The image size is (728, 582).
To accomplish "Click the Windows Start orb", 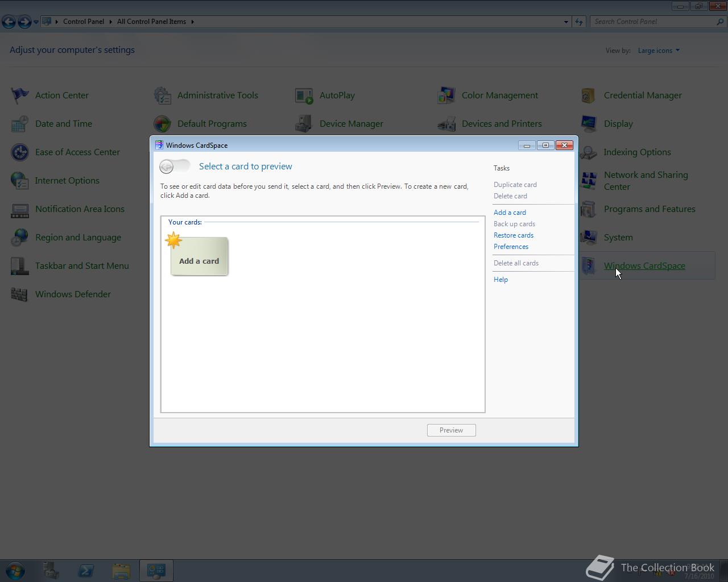I will 15,571.
